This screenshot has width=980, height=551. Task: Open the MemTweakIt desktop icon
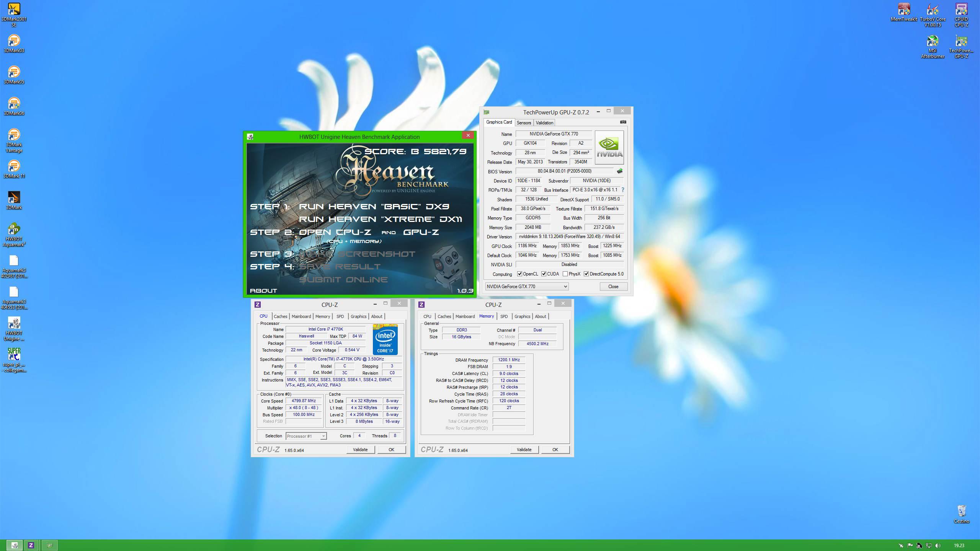[904, 12]
